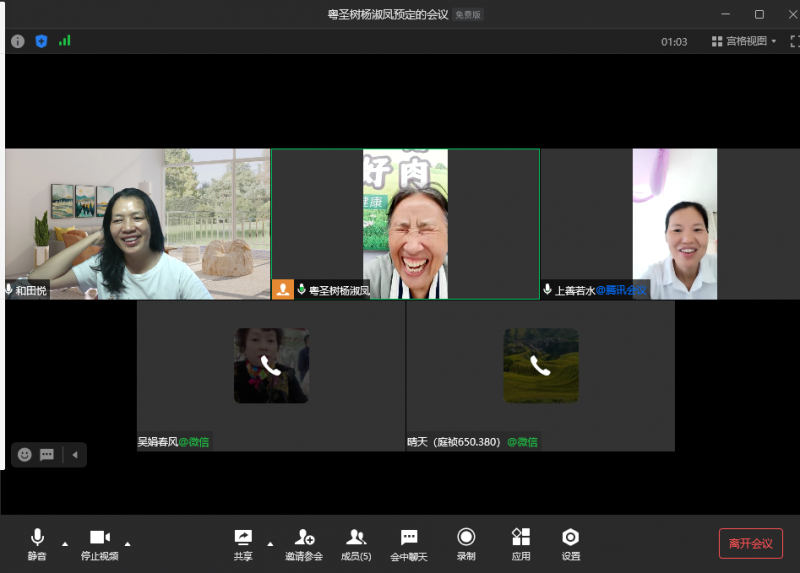The height and width of the screenshot is (573, 800).
Task: Enter full screen mode icon
Action: [794, 41]
